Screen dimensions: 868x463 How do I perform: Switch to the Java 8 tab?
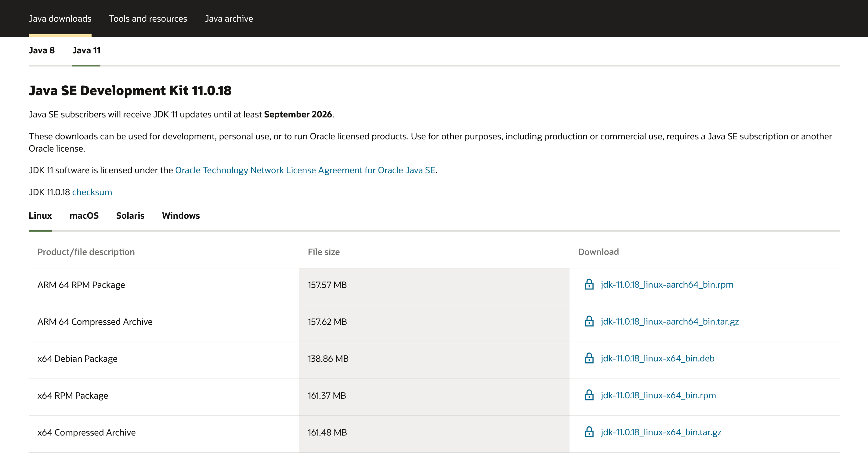click(42, 51)
